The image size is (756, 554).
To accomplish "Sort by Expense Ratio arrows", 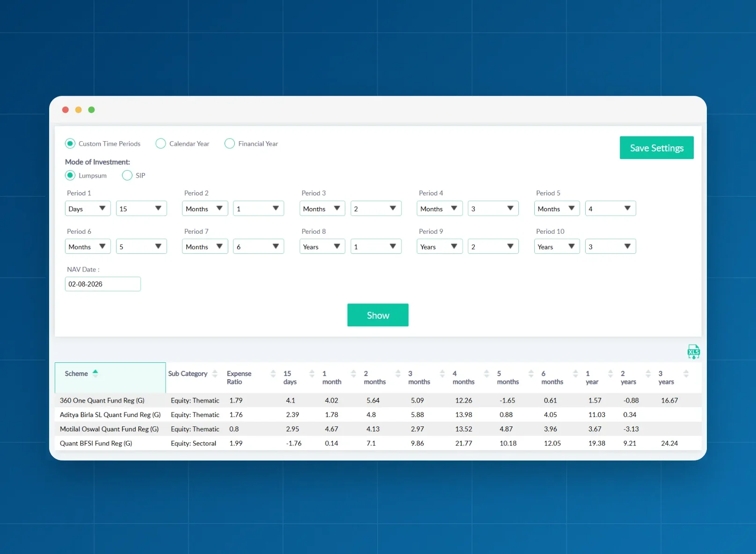I will pos(273,373).
